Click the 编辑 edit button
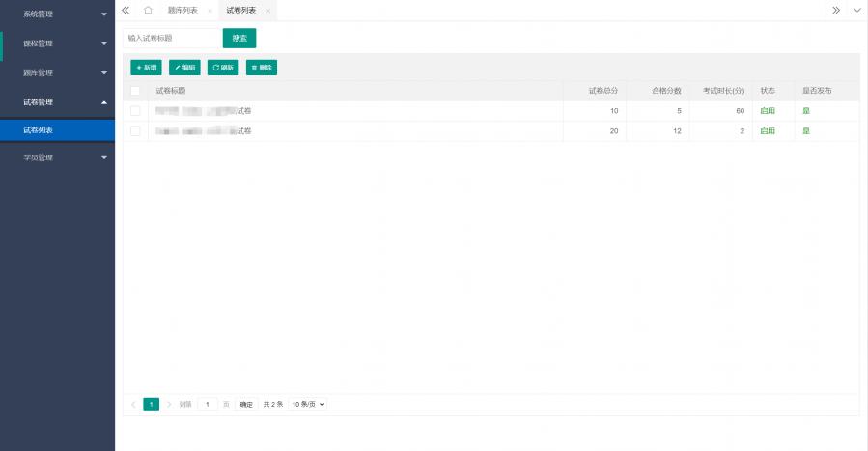 (184, 68)
